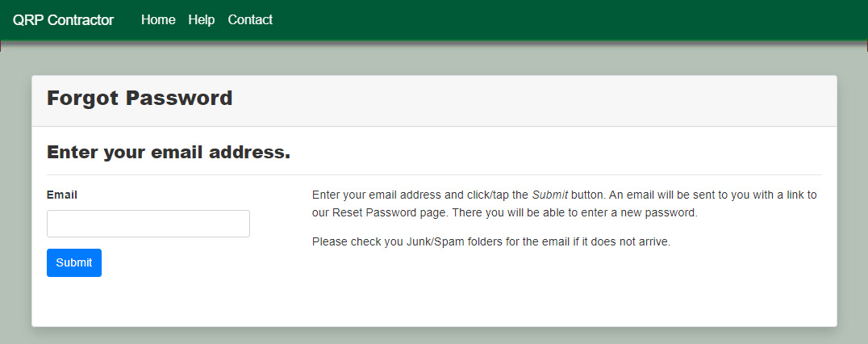Image resolution: width=868 pixels, height=344 pixels.
Task: Click the bold Email field label
Action: (62, 195)
